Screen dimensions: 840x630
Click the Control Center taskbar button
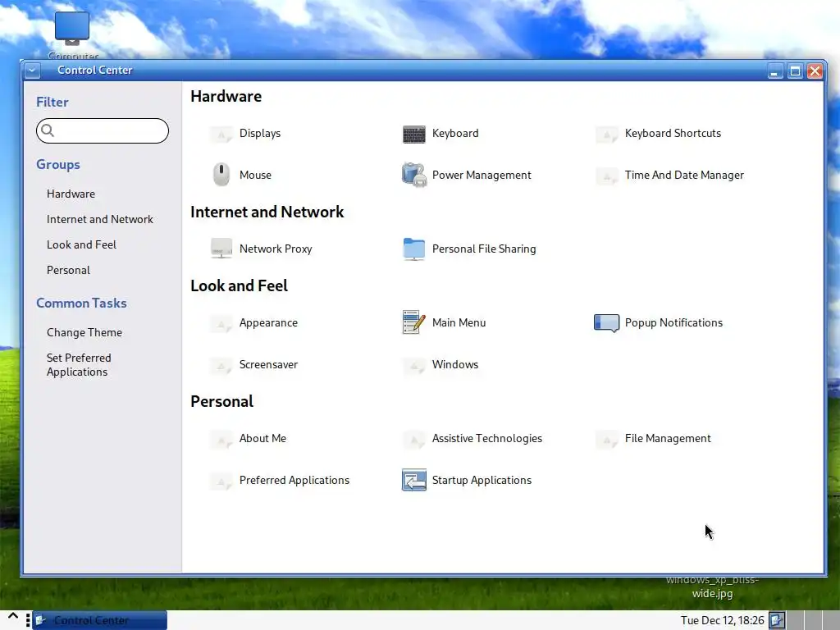99,620
